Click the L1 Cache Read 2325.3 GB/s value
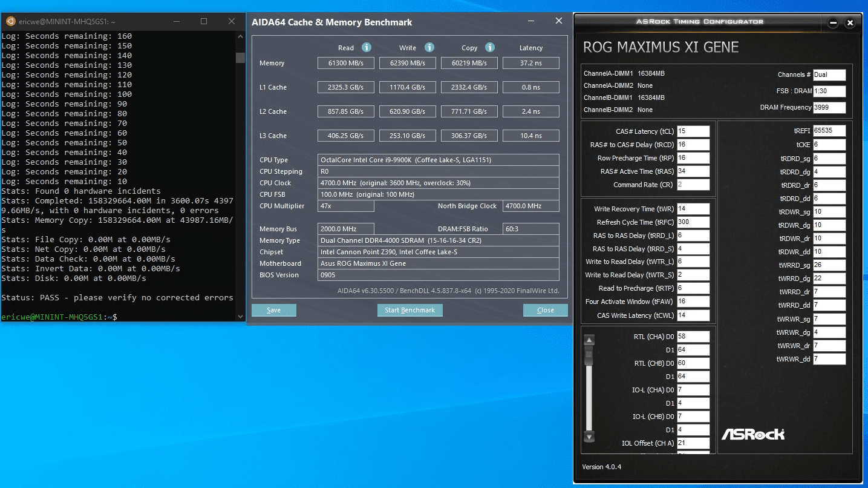The width and height of the screenshot is (868, 488). pos(346,87)
